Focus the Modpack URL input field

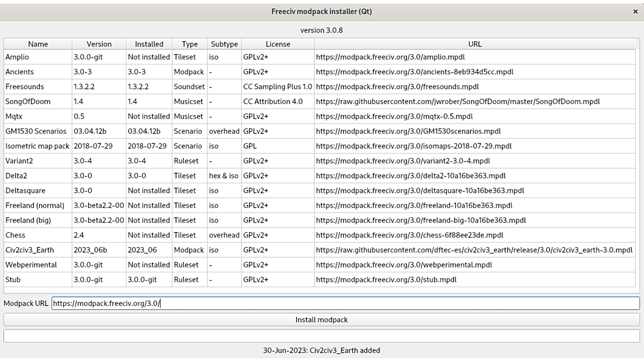click(x=345, y=303)
